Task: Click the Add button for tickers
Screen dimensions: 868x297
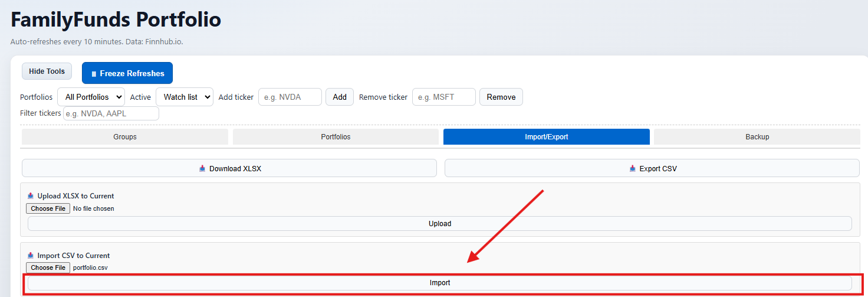Action: pos(340,97)
